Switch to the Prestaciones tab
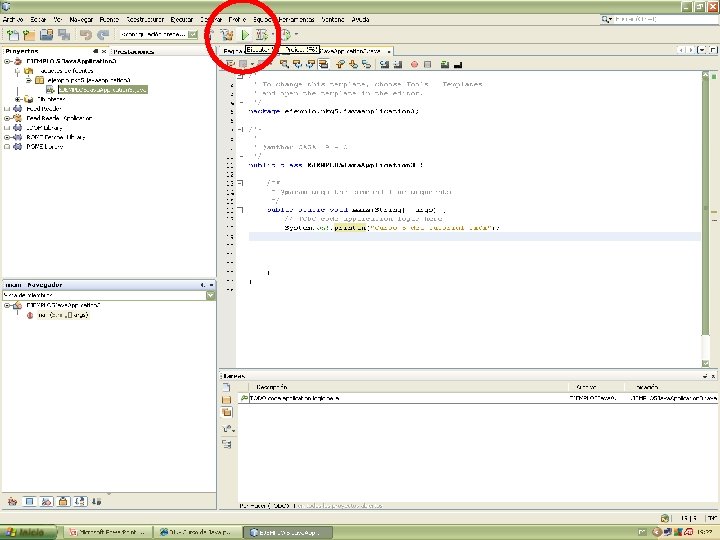 tap(133, 49)
